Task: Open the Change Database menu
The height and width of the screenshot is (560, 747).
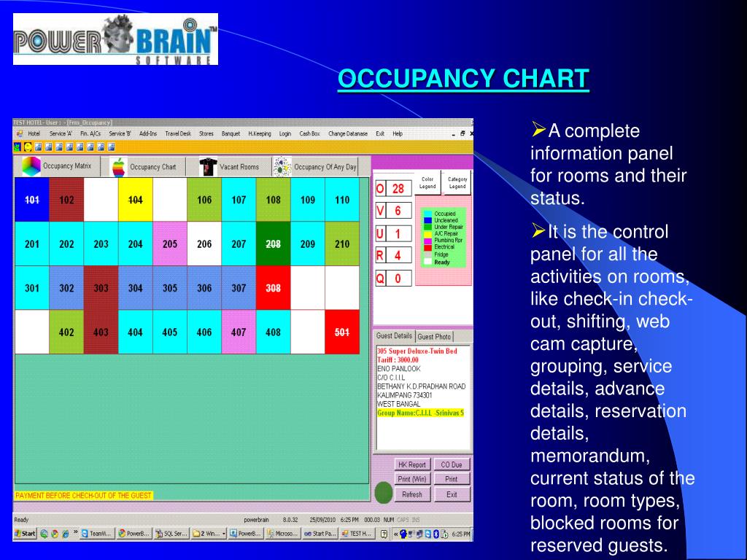Action: [348, 134]
